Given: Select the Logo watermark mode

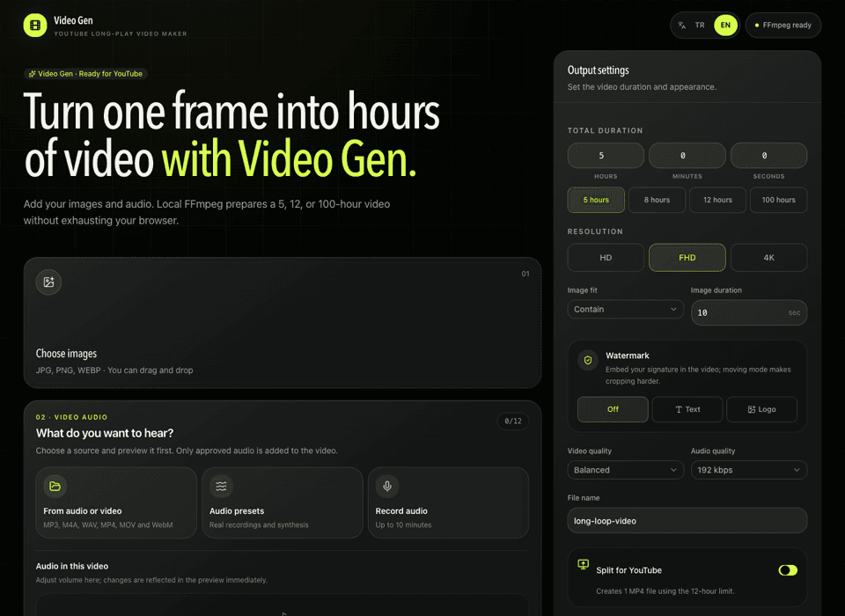Looking at the screenshot, I should click(x=761, y=409).
